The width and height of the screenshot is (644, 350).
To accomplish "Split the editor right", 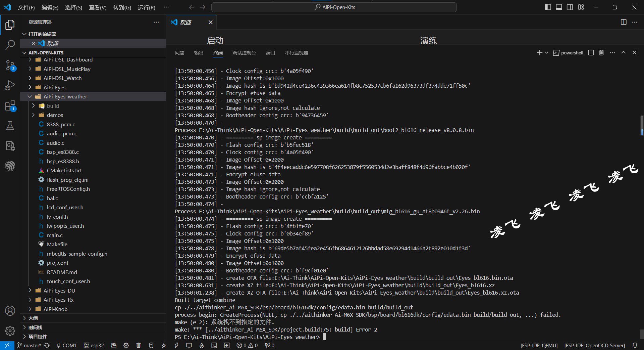I will click(624, 22).
